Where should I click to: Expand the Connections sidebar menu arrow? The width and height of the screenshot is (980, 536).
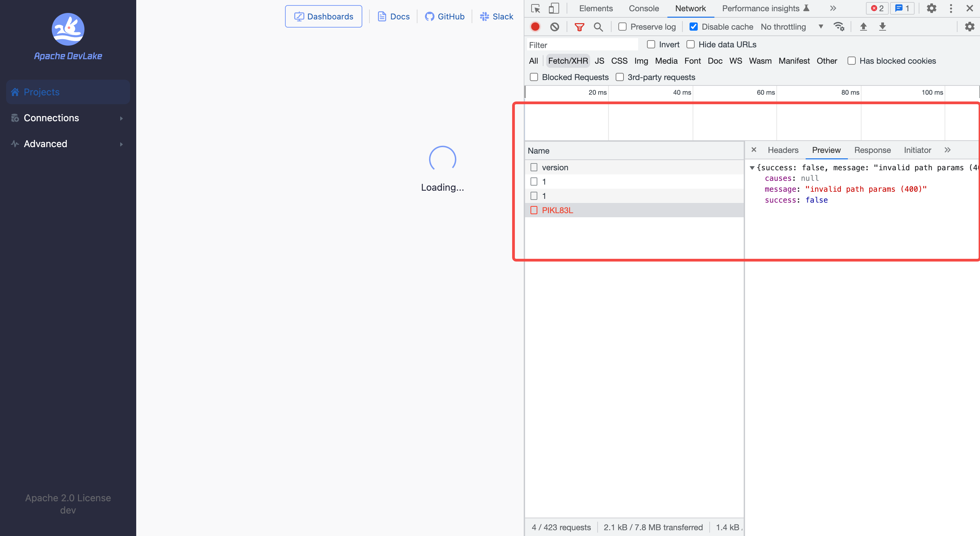click(121, 118)
